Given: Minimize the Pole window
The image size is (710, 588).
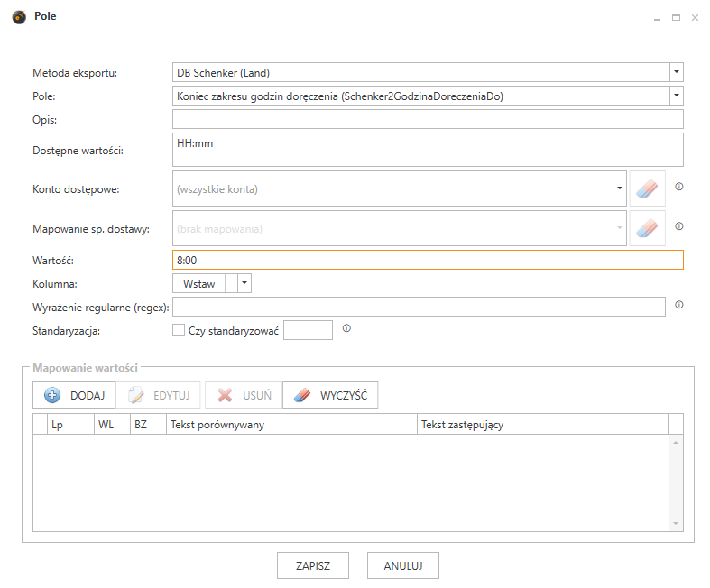Looking at the screenshot, I should 657,19.
